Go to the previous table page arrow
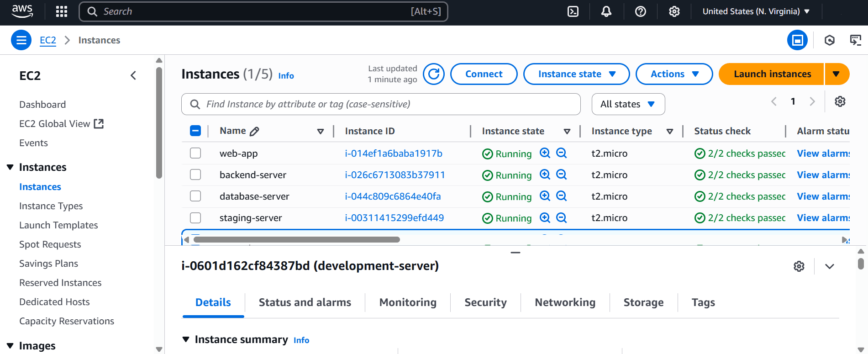 coord(774,101)
